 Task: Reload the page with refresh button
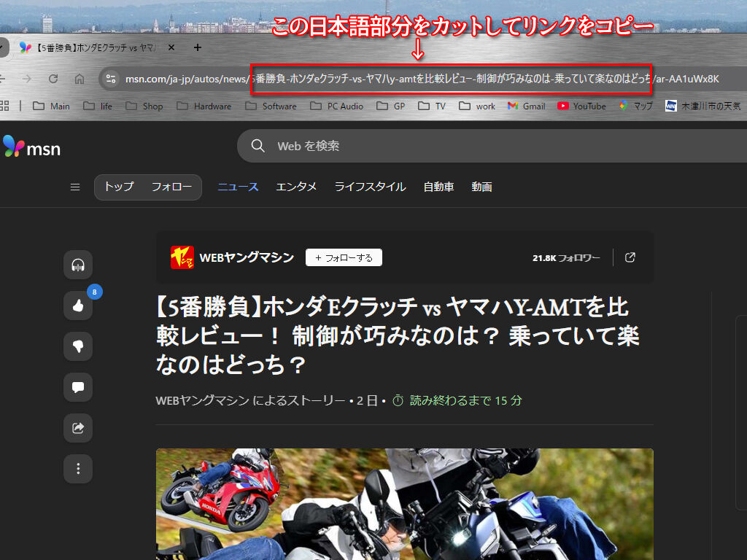click(53, 79)
